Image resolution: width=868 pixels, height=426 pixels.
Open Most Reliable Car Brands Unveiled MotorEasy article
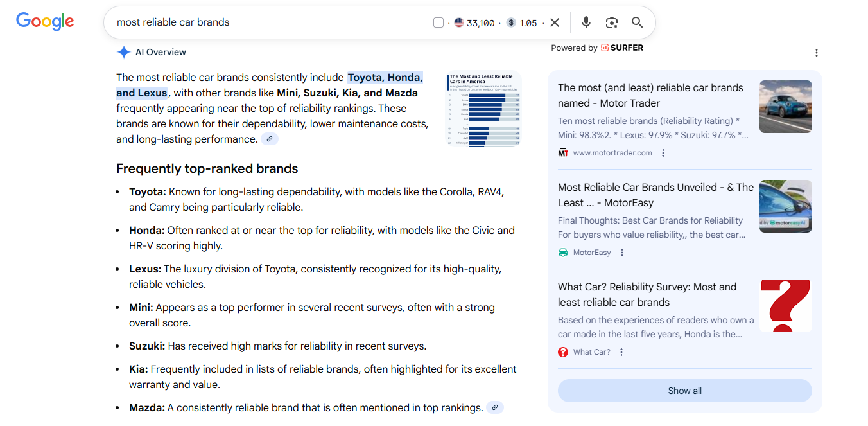tap(655, 195)
